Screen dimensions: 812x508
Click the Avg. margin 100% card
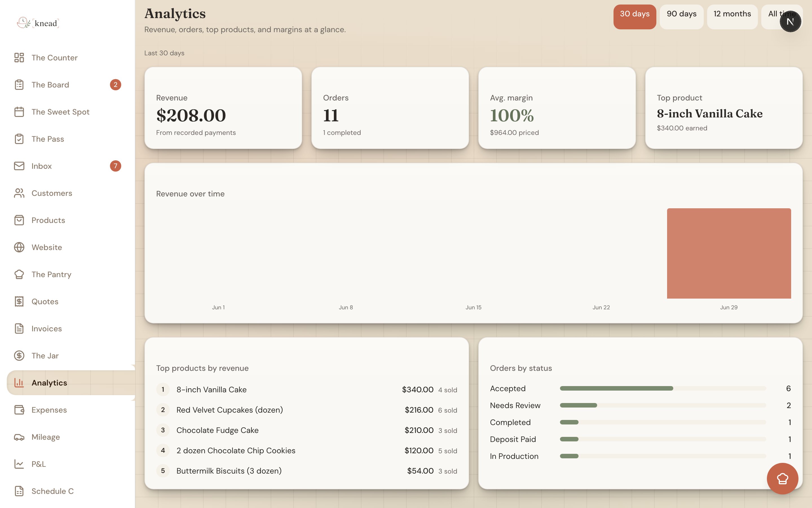[557, 108]
